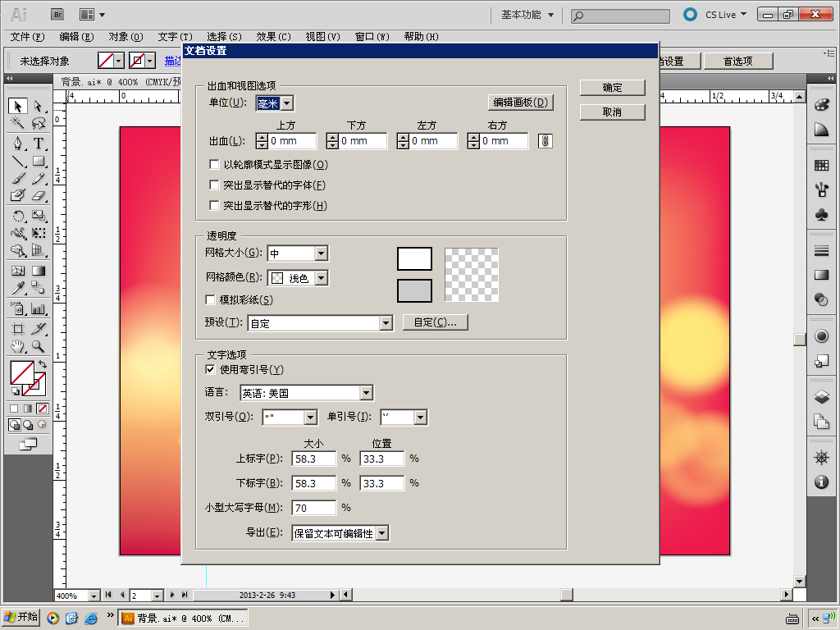This screenshot has width=840, height=630.
Task: Click the 确定 button
Action: coord(612,87)
